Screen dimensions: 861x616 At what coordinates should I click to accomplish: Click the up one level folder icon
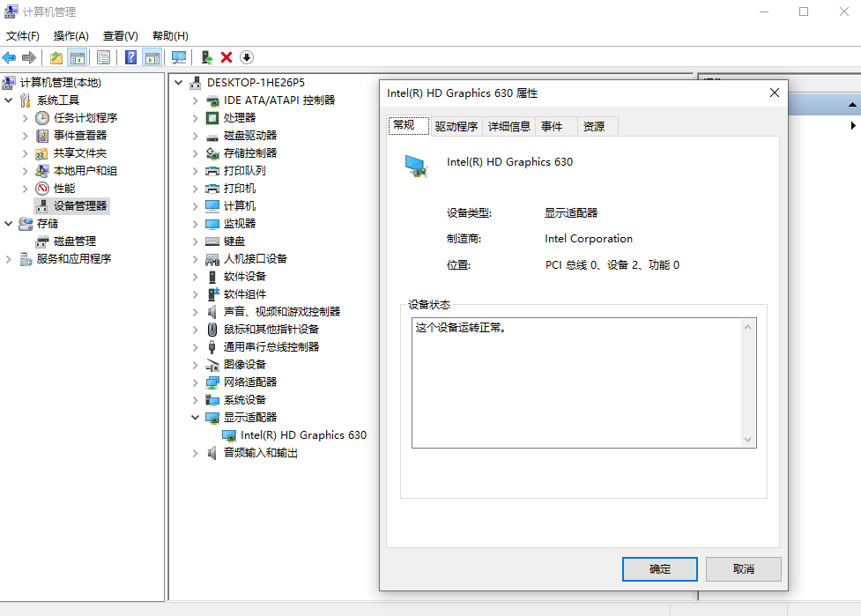click(x=56, y=57)
